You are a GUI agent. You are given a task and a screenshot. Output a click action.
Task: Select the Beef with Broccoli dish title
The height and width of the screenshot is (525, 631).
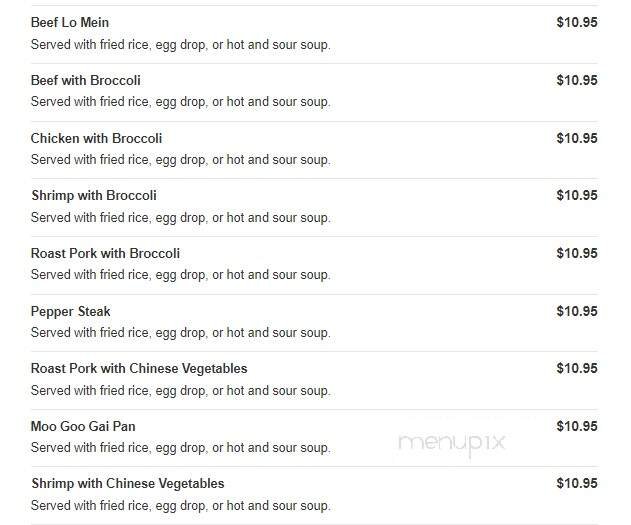pos(85,80)
